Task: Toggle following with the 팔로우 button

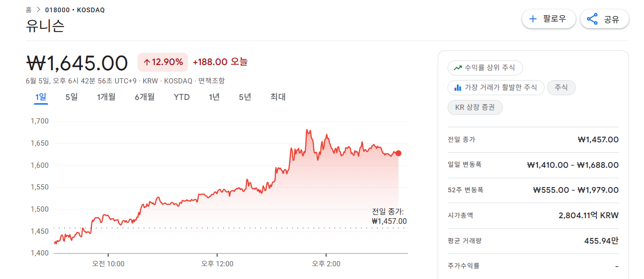Action: [x=548, y=19]
